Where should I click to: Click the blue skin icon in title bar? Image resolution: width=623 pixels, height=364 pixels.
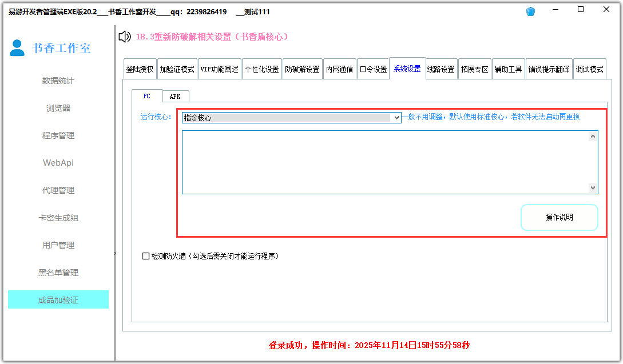(x=530, y=11)
